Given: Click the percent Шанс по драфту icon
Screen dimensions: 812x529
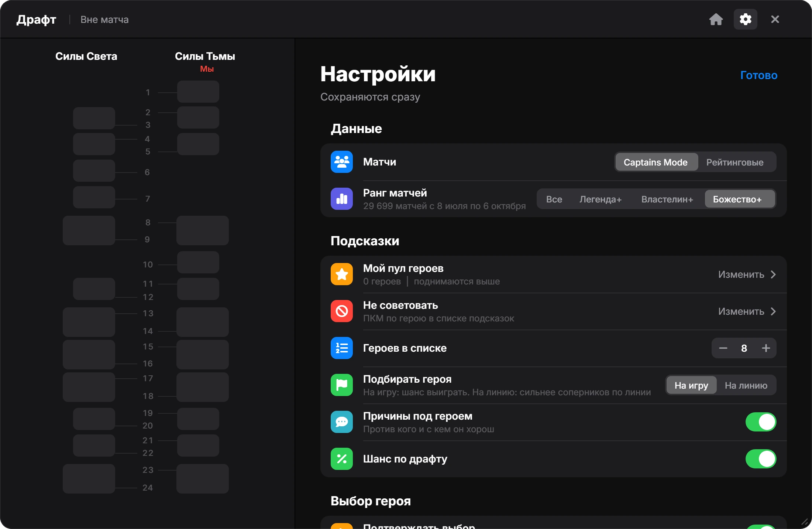Looking at the screenshot, I should point(342,459).
